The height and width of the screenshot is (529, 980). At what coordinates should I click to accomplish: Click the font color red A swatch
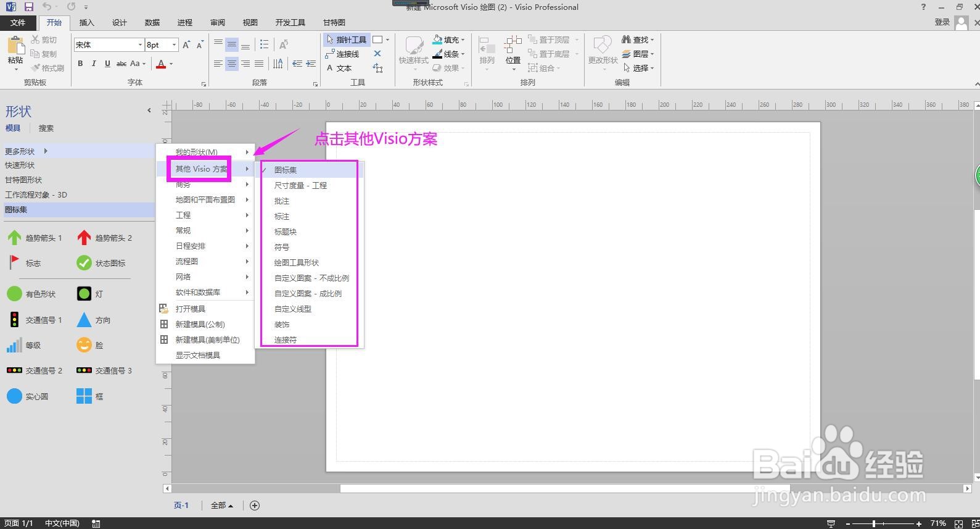coord(161,64)
